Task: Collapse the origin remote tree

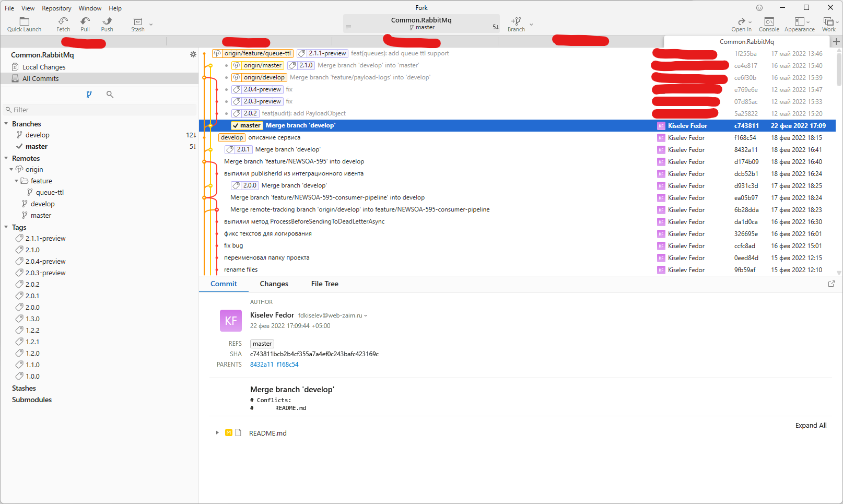Action: [11, 169]
